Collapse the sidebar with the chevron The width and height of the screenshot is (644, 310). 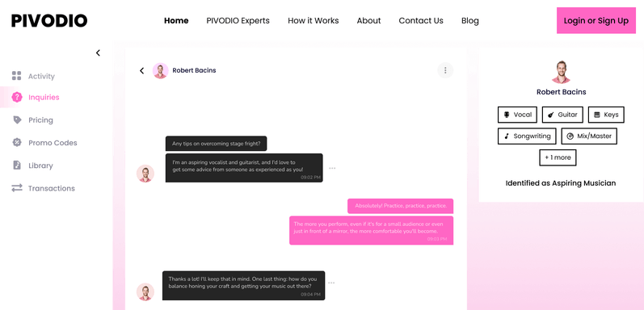(98, 52)
